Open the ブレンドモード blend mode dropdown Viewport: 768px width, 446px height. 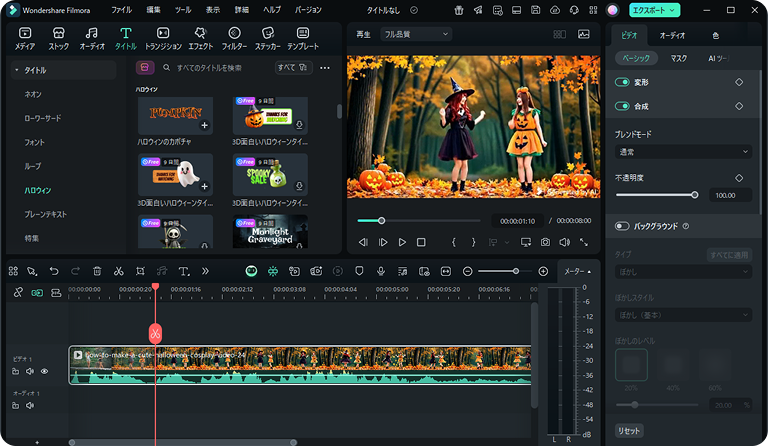coord(683,152)
